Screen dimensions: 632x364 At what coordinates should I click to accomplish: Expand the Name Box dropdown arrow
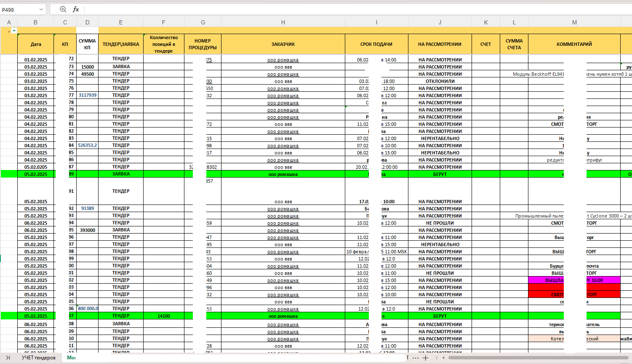[x=41, y=9]
